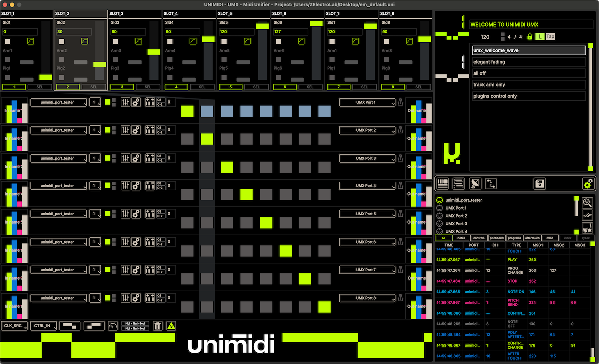The height and width of the screenshot is (364, 599).
Task: Select the aftertouch filter tab
Action: pos(532,238)
